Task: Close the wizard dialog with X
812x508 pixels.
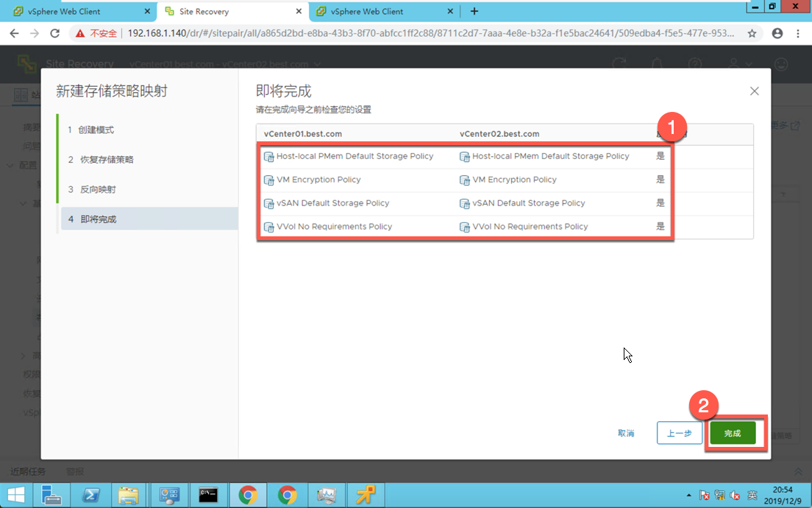Action: (x=754, y=91)
